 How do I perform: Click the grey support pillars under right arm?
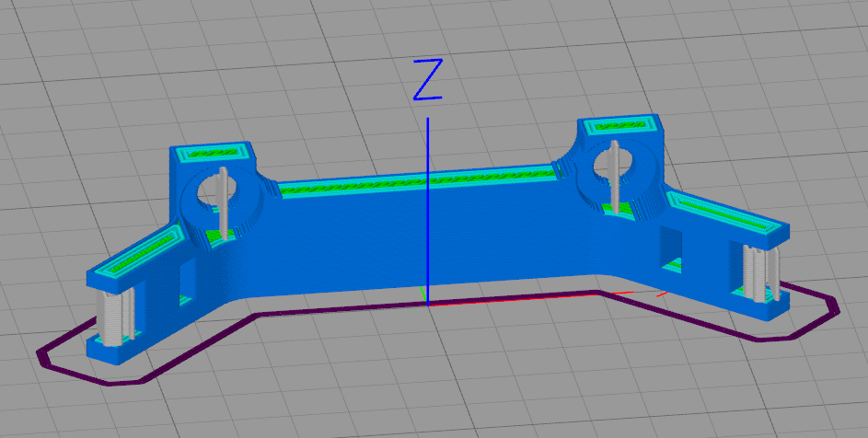coord(762,273)
